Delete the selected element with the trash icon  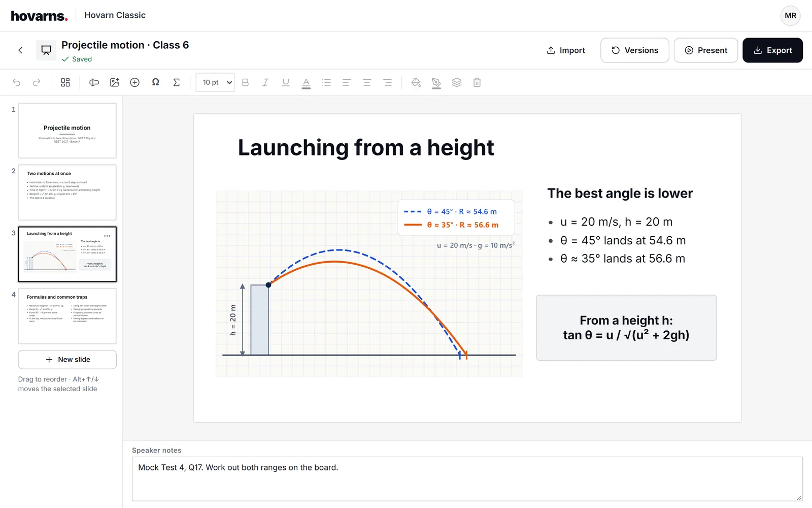[x=477, y=82]
